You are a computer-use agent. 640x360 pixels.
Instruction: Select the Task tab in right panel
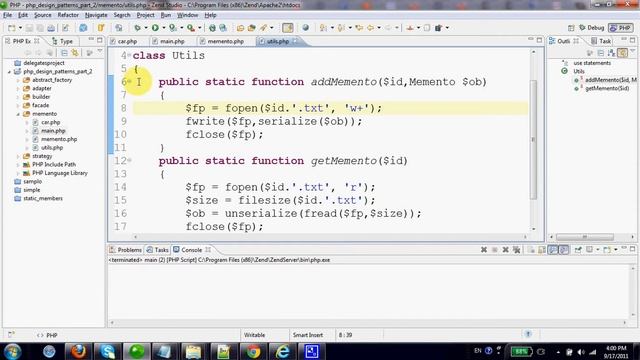point(601,41)
